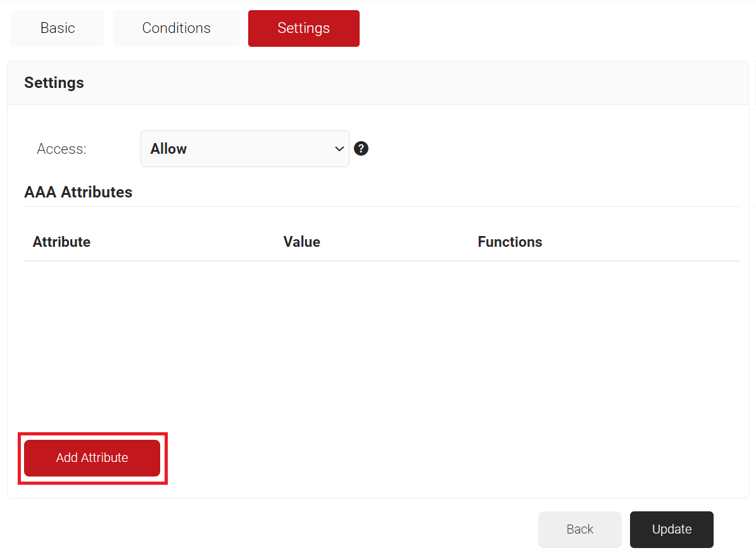
Task: Click the Back button
Action: 579,529
